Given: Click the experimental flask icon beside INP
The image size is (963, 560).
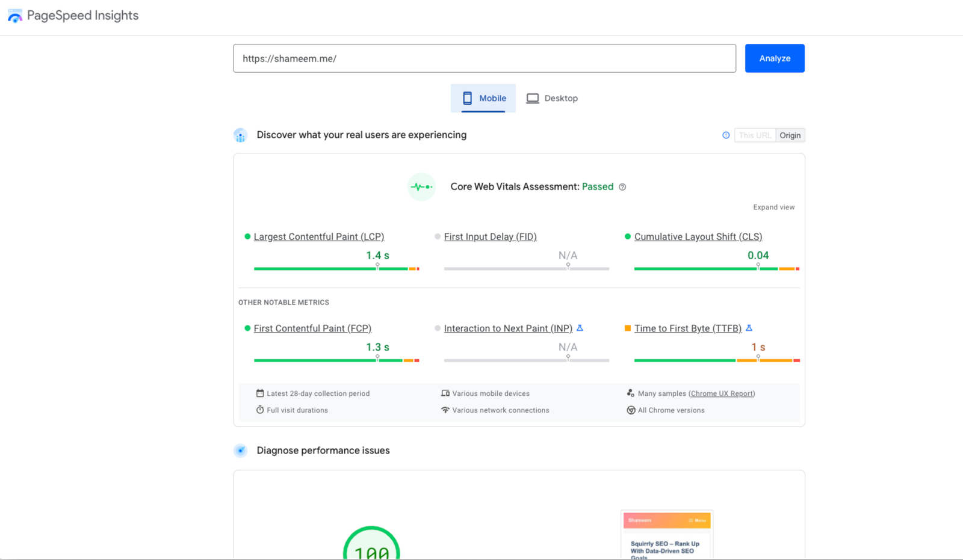Looking at the screenshot, I should tap(580, 328).
